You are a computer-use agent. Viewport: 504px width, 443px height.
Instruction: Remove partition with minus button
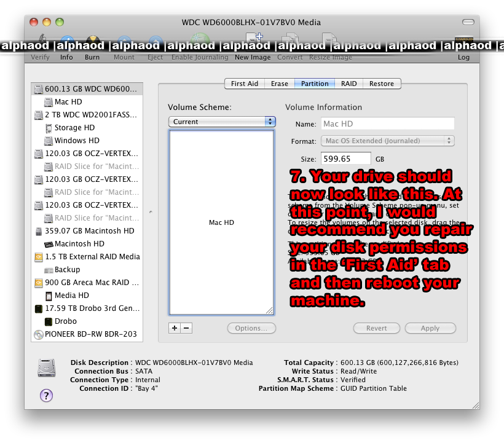(186, 328)
